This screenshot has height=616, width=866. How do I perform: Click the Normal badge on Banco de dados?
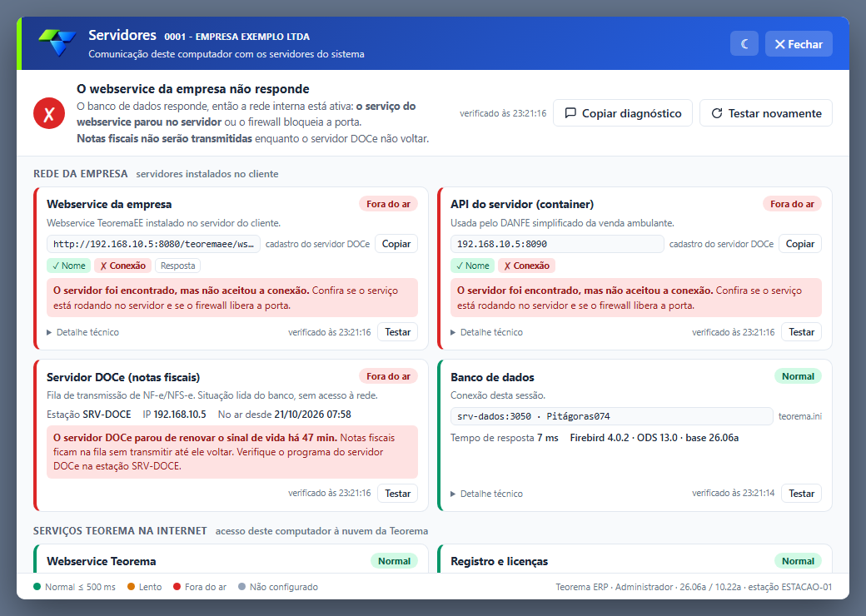[798, 376]
